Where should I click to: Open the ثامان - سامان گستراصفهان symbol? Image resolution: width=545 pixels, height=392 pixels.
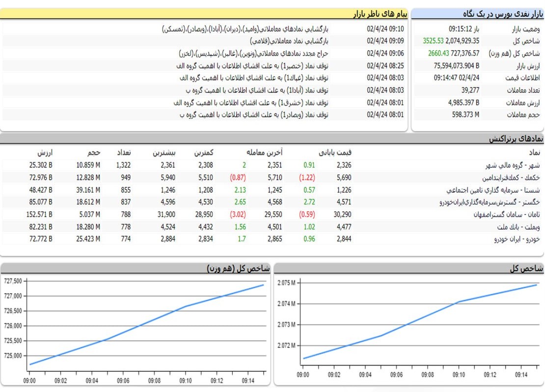[507, 215]
